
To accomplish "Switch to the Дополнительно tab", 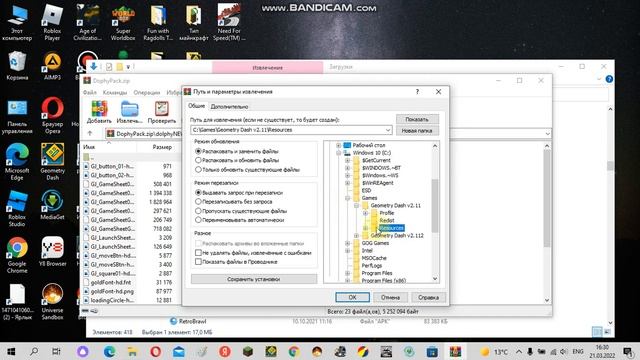I will click(x=229, y=107).
